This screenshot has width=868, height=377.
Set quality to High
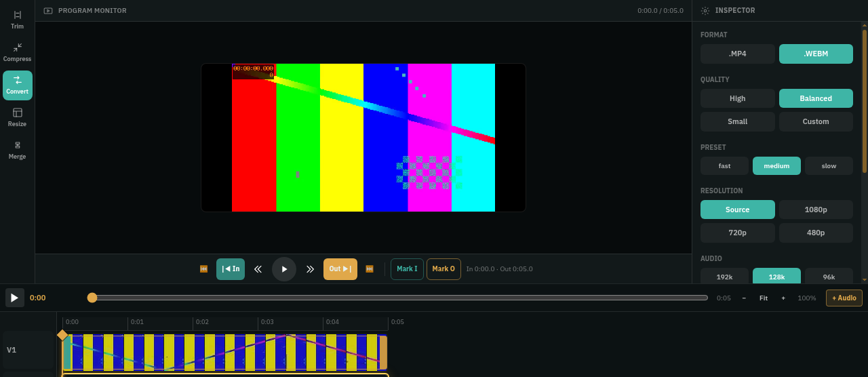[x=738, y=98]
